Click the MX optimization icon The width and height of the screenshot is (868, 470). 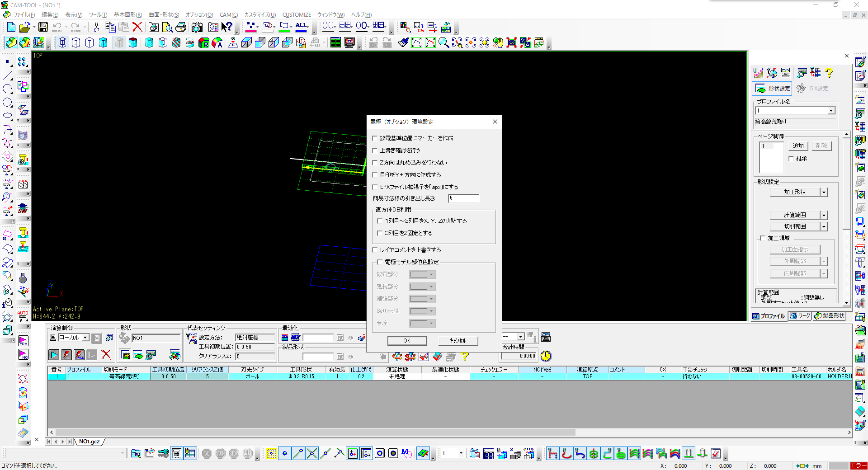(x=296, y=337)
